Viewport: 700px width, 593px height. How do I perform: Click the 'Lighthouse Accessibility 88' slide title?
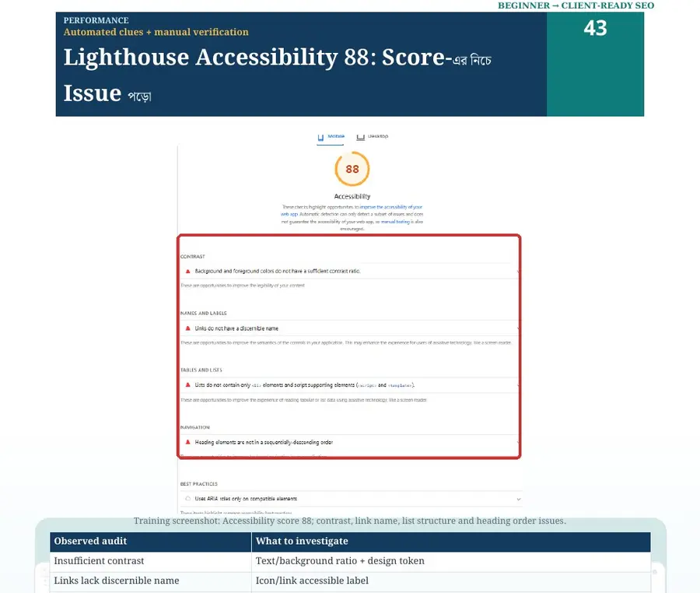pos(277,75)
